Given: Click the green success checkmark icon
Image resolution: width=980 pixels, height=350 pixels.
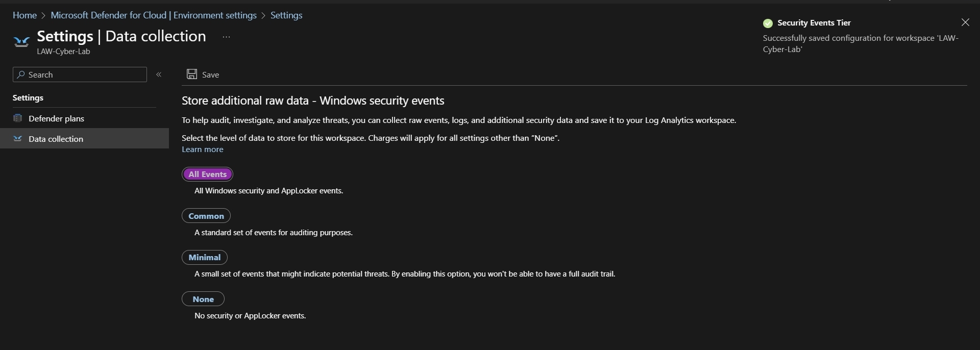Looking at the screenshot, I should pyautogui.click(x=768, y=23).
